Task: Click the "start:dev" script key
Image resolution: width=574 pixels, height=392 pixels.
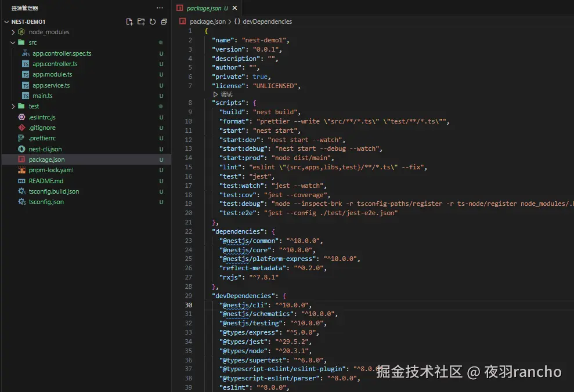Action: 241,140
